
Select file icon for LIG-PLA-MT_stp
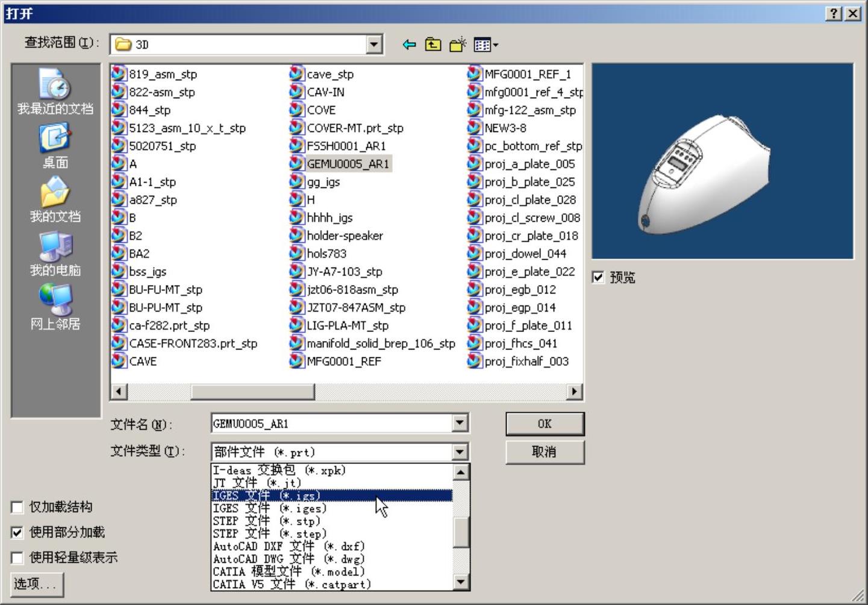pos(297,325)
